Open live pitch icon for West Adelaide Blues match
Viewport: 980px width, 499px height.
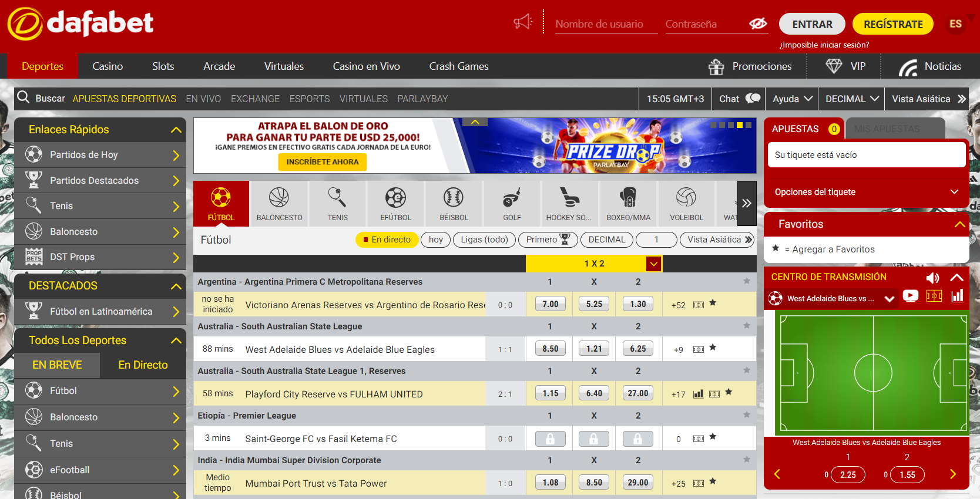tap(698, 349)
